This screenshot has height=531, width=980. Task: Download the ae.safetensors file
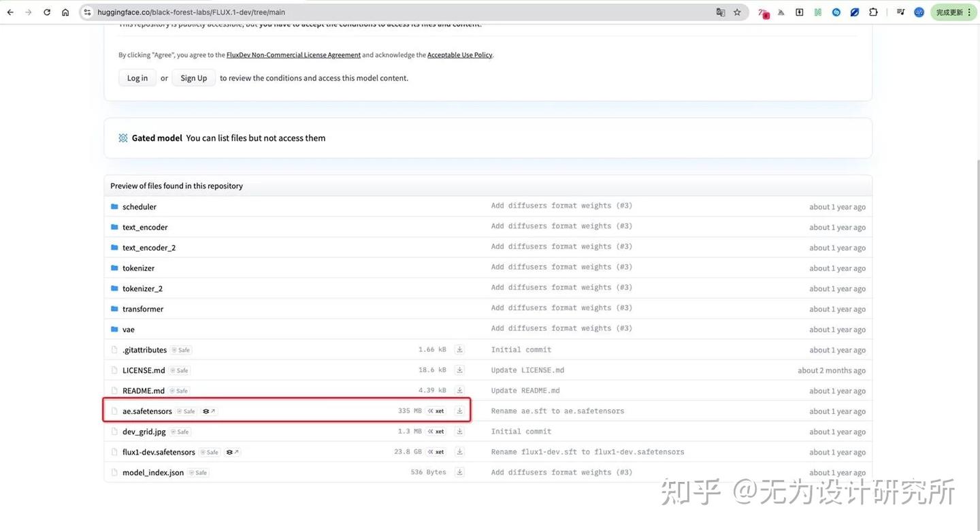(x=459, y=411)
